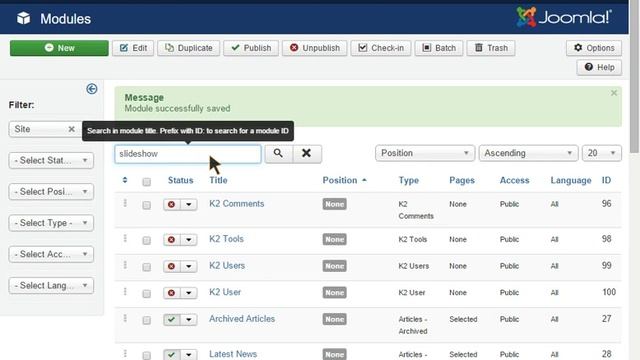Click the drag handle icon for K2 Comments row
This screenshot has width=640, height=360.
[125, 203]
